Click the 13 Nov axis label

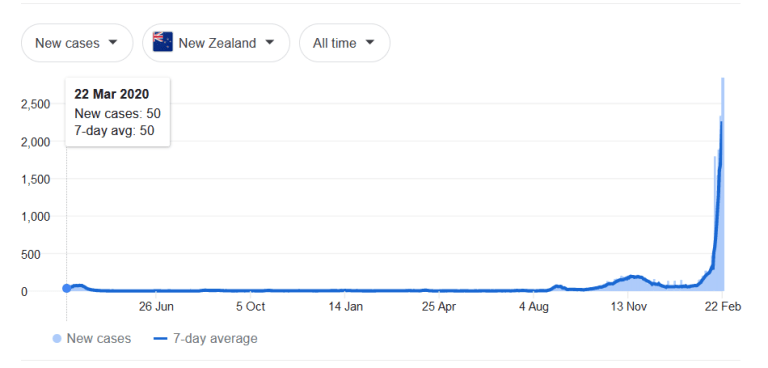[x=629, y=307]
